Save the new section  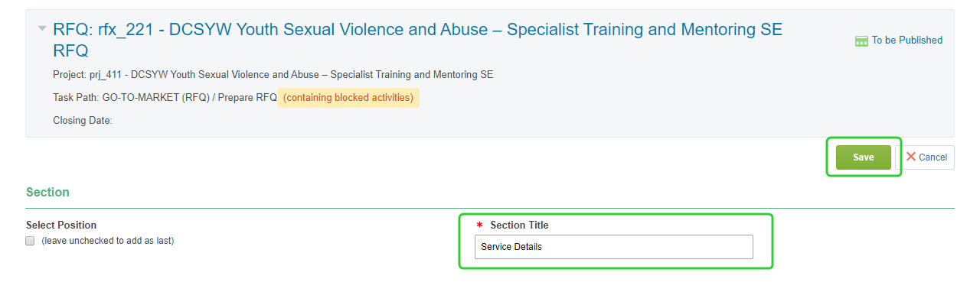click(x=864, y=157)
